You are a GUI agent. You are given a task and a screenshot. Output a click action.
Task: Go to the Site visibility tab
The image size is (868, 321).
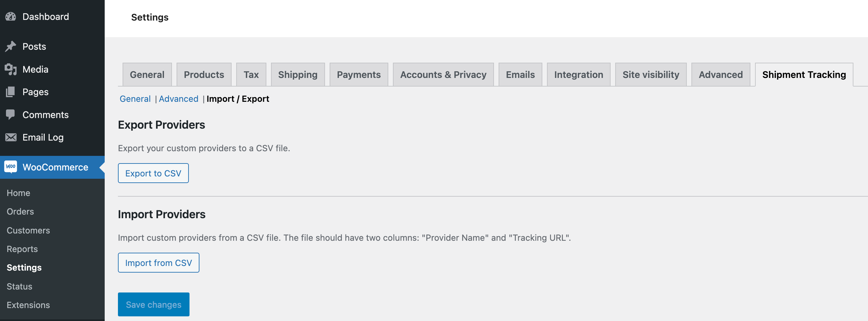tap(650, 75)
